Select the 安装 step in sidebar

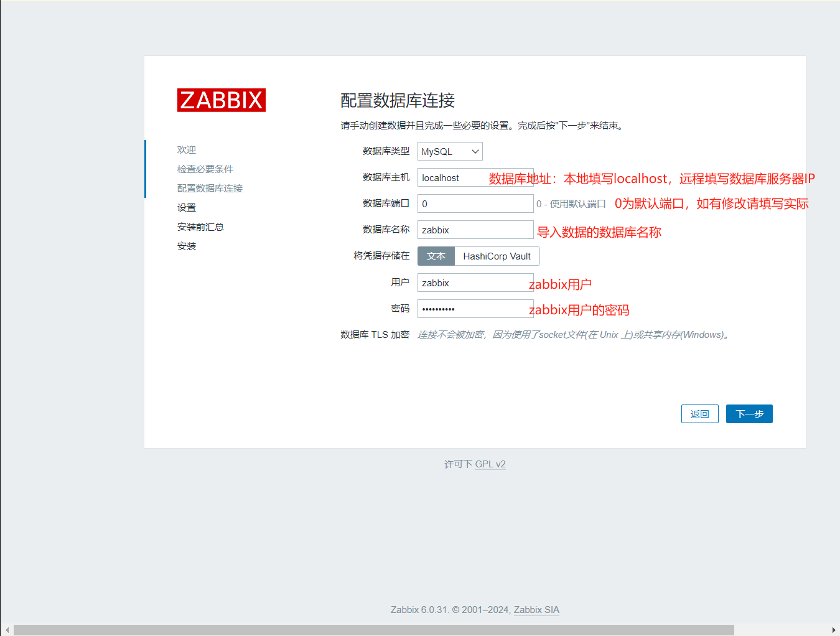(x=187, y=246)
